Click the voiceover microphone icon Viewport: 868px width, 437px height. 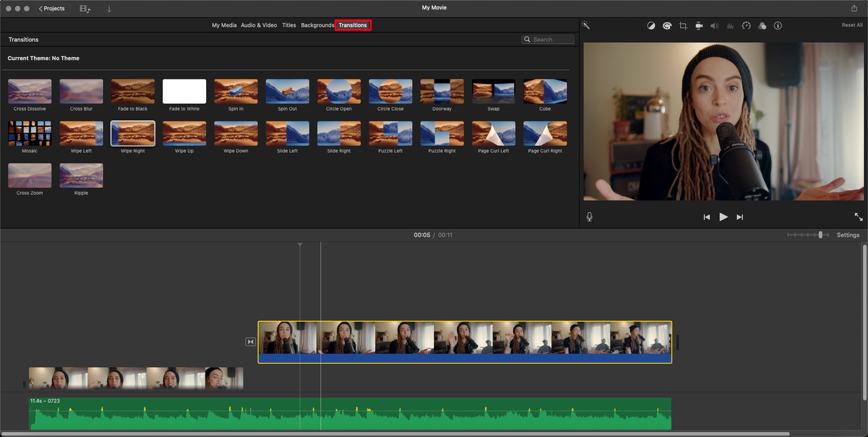[589, 216]
